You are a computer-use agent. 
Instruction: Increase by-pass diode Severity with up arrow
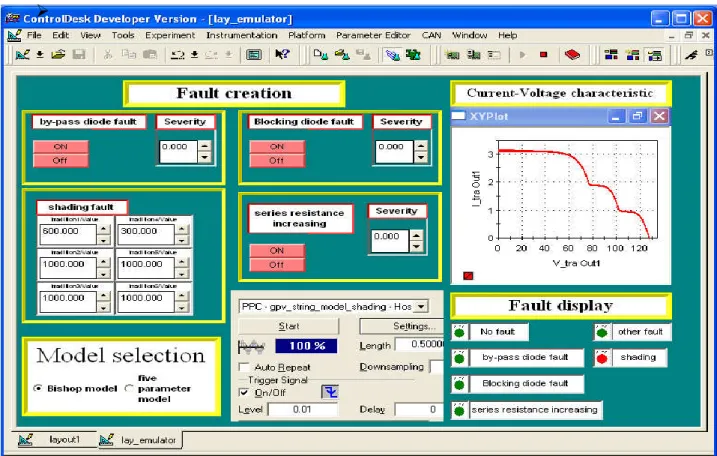pos(204,146)
